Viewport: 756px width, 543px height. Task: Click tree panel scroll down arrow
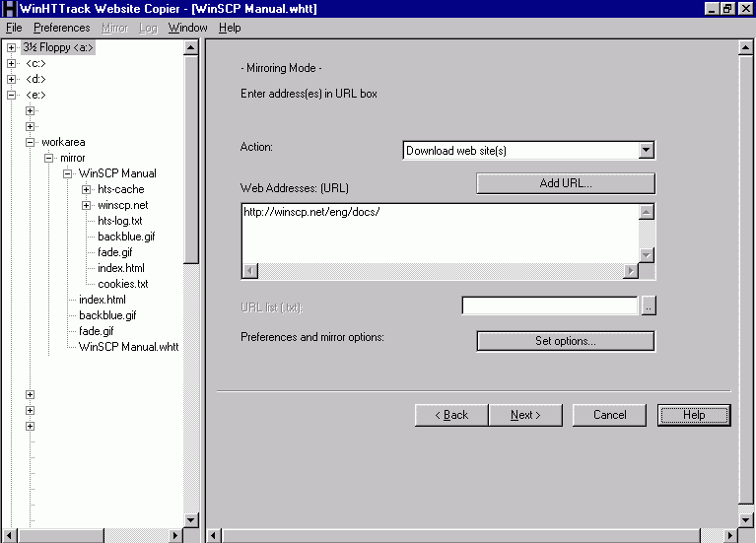tap(191, 520)
